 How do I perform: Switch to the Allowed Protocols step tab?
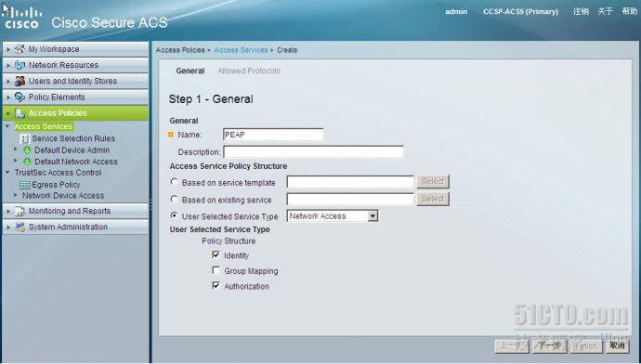click(x=249, y=71)
